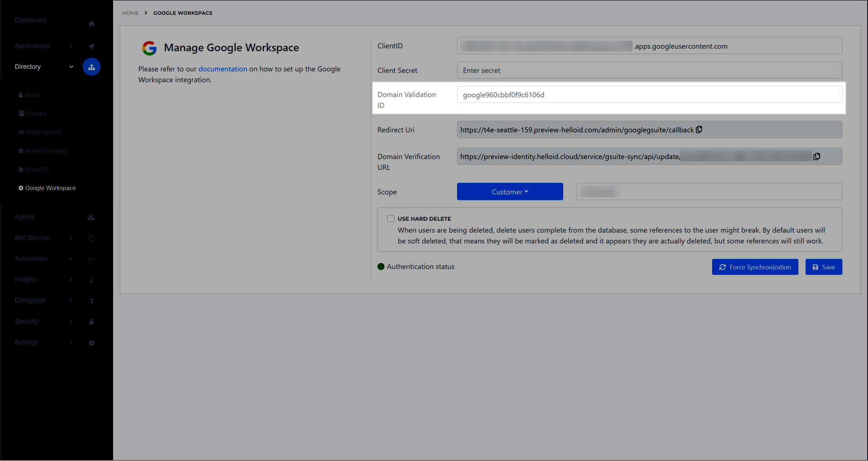The height and width of the screenshot is (461, 868).
Task: Click the ClientID input field
Action: (650, 46)
